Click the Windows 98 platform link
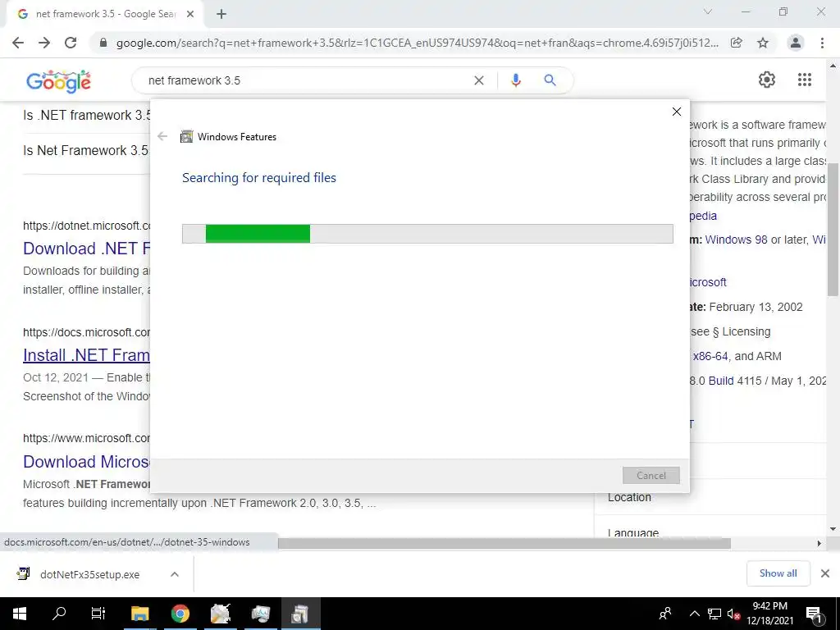The height and width of the screenshot is (630, 840). 736,240
